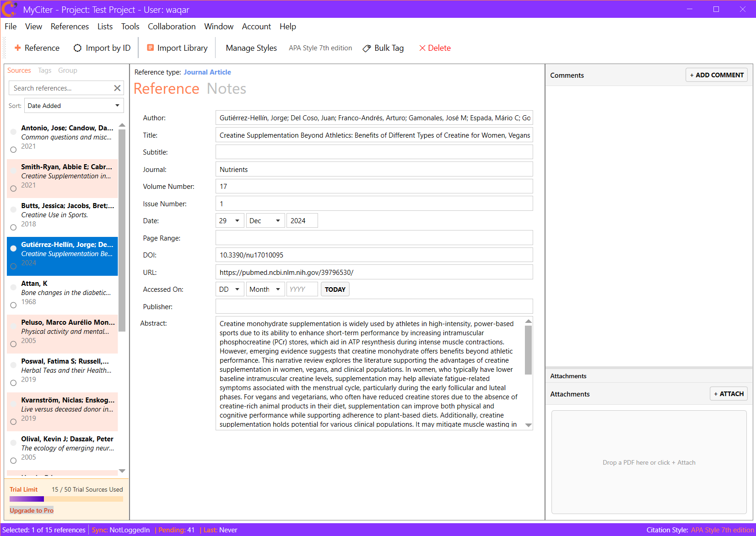Click the Bulk Tag tool
756x536 pixels.
pyautogui.click(x=383, y=48)
